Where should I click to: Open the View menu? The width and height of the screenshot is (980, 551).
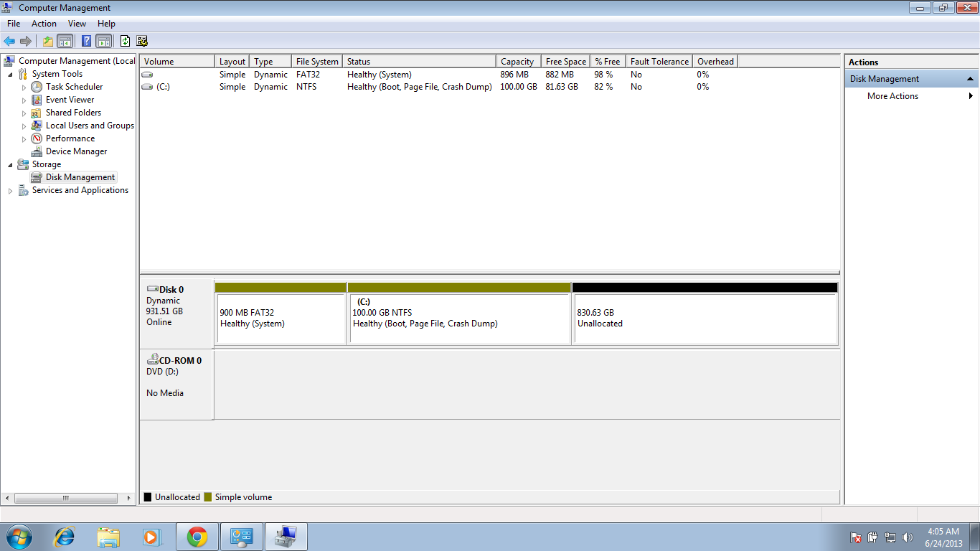77,24
